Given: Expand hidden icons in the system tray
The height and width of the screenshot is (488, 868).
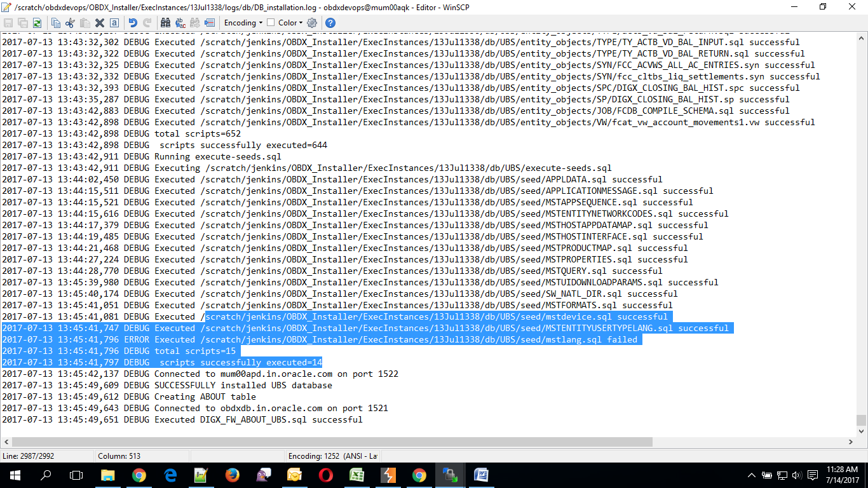Looking at the screenshot, I should (x=750, y=475).
